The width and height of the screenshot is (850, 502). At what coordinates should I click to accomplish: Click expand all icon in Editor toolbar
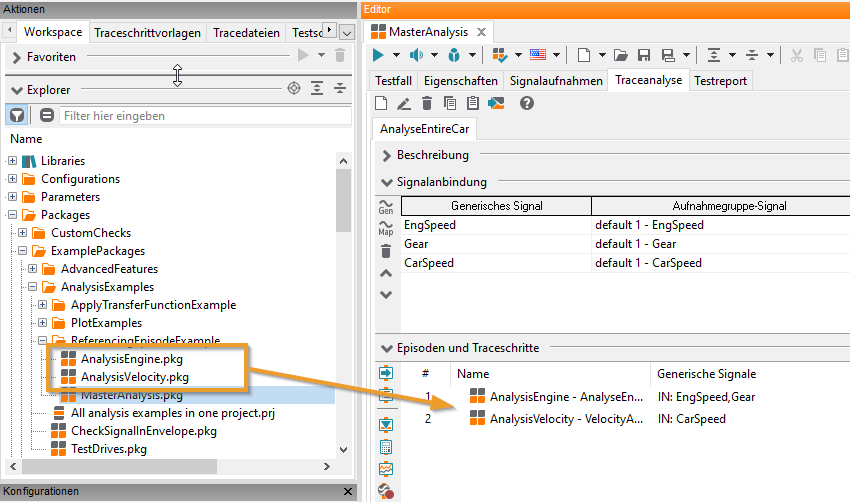714,55
